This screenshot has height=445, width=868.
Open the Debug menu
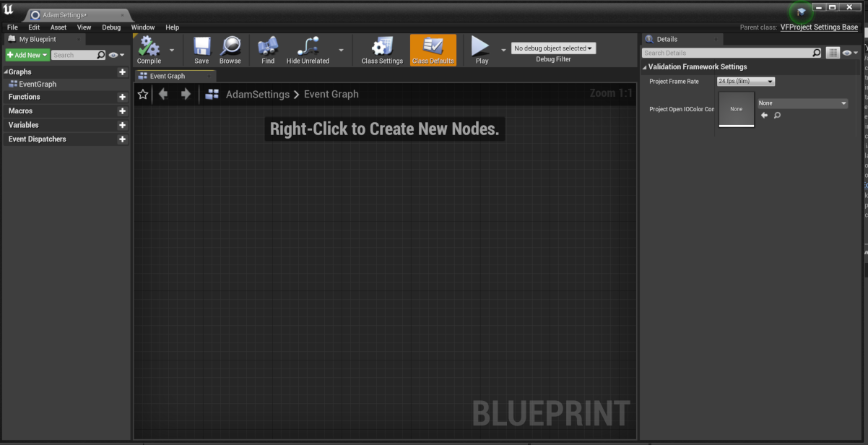coord(111,27)
